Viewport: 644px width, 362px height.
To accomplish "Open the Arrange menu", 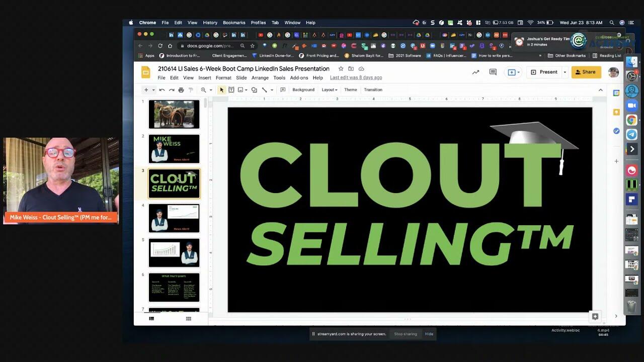I will 260,78.
